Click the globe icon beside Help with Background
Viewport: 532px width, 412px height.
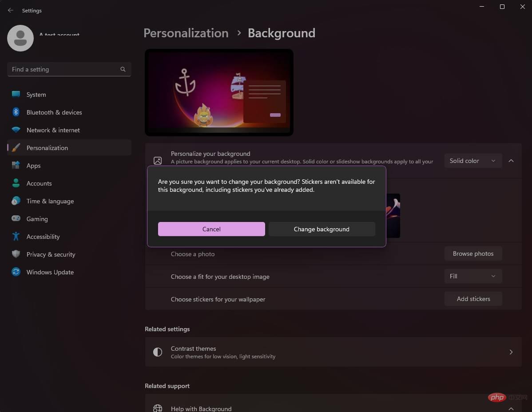[x=158, y=408]
